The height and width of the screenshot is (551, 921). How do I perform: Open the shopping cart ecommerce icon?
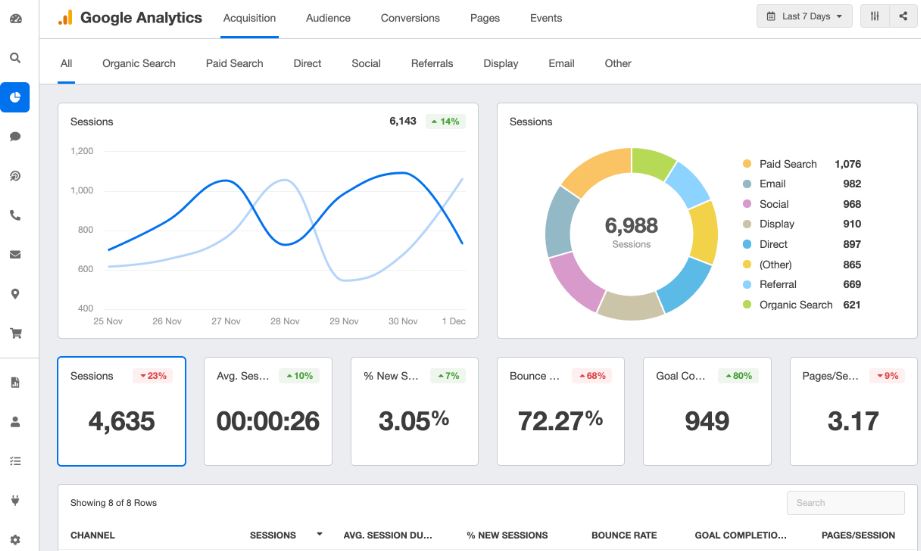coord(16,333)
